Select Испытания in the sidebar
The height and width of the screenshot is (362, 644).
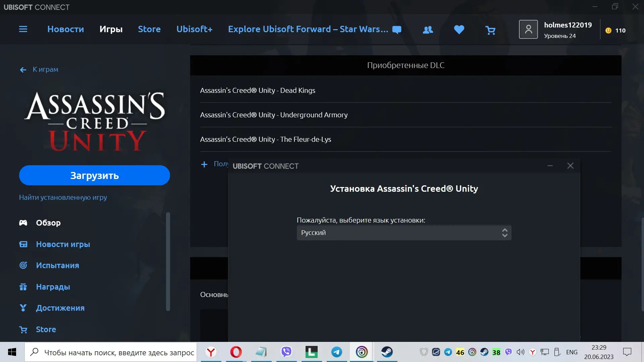click(x=58, y=265)
